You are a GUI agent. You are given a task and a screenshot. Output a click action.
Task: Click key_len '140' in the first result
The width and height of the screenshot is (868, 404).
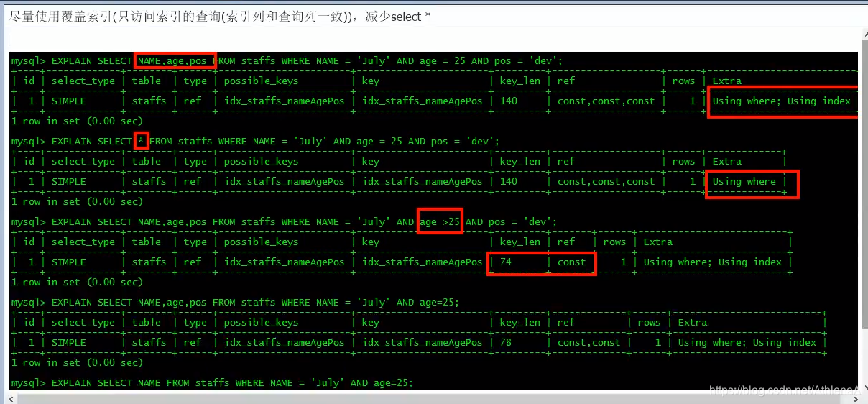tap(509, 101)
